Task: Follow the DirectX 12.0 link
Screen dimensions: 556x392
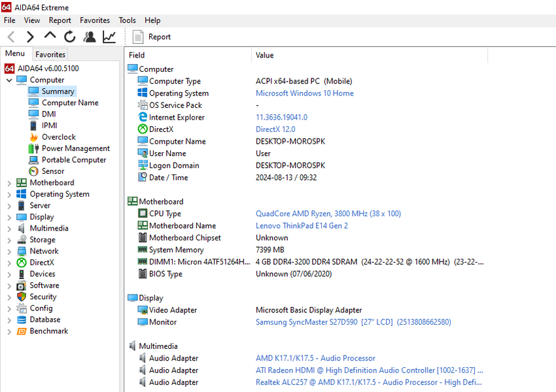Action: tap(275, 129)
